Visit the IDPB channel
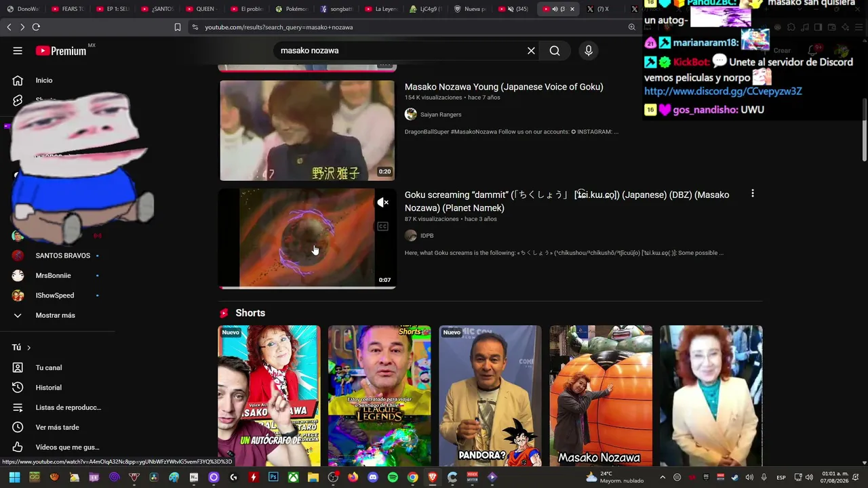868x488 pixels. point(427,236)
